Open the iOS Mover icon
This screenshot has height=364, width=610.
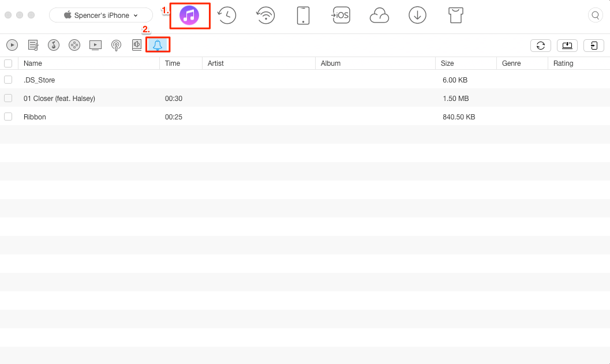[x=340, y=16]
